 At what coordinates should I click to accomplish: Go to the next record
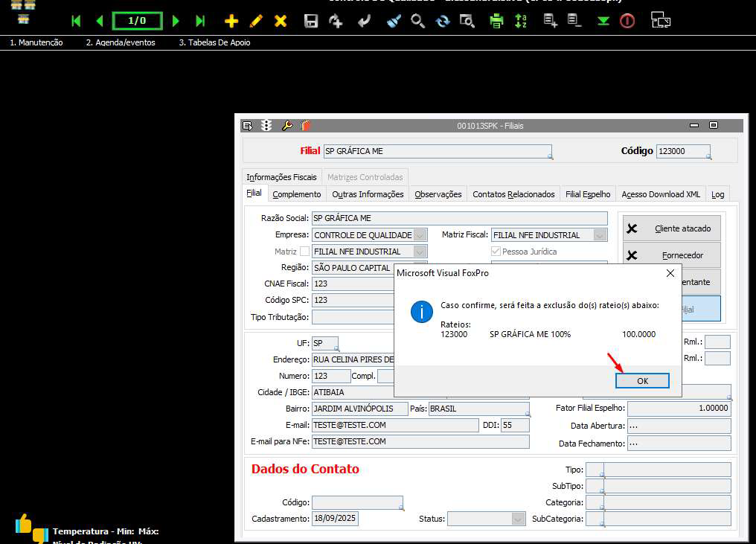click(176, 21)
